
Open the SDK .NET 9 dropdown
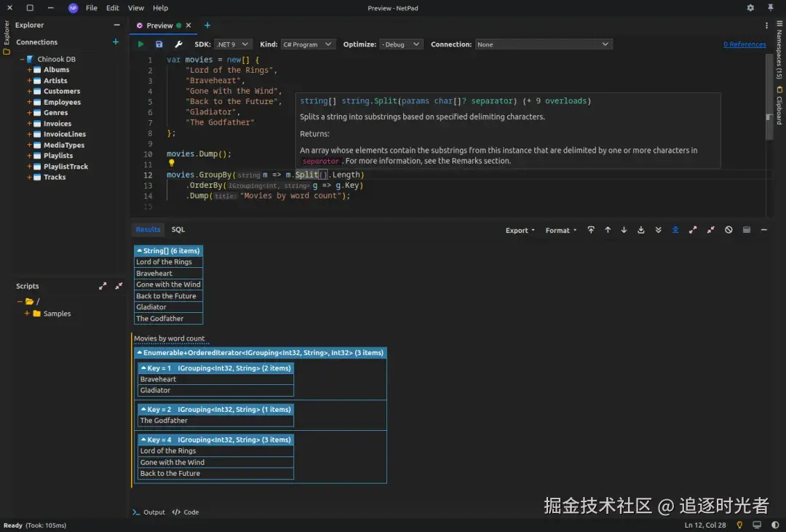pos(232,44)
